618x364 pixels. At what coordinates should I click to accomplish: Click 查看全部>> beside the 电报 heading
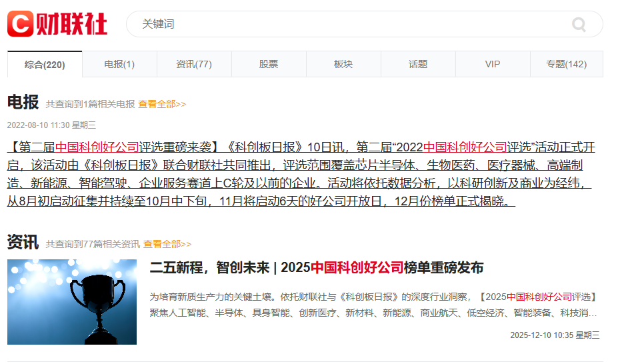tap(162, 104)
